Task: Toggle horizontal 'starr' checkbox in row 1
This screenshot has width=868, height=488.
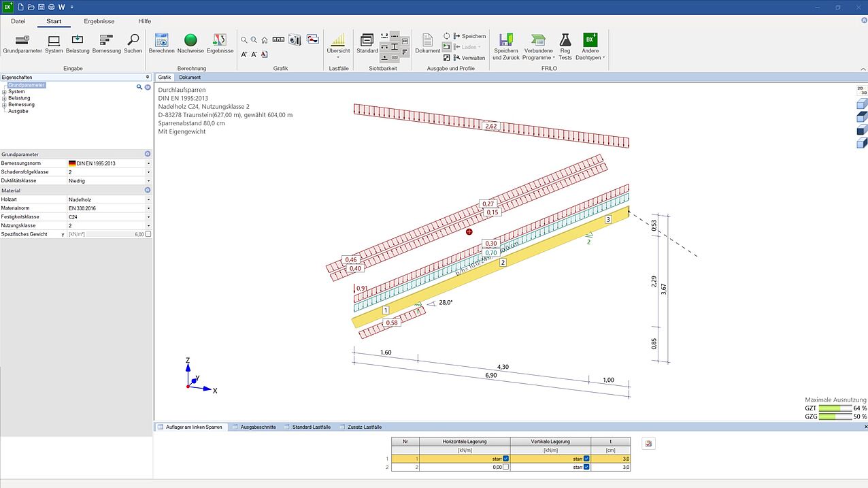Action: 505,459
